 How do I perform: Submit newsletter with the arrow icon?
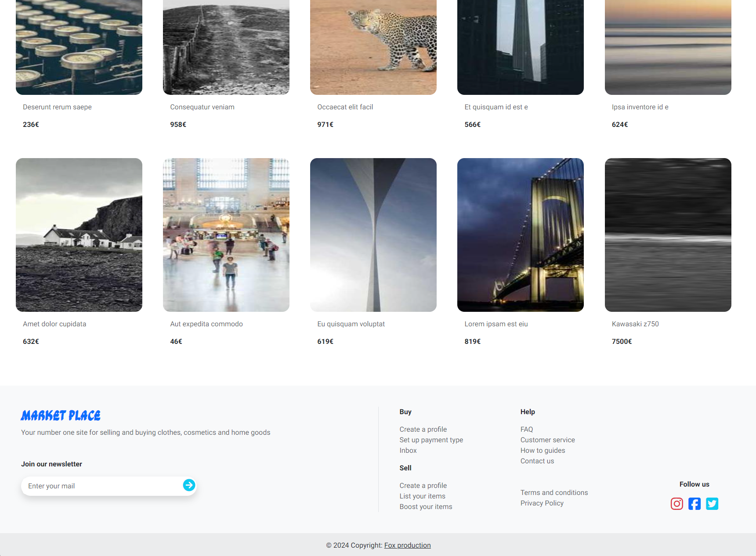point(189,485)
